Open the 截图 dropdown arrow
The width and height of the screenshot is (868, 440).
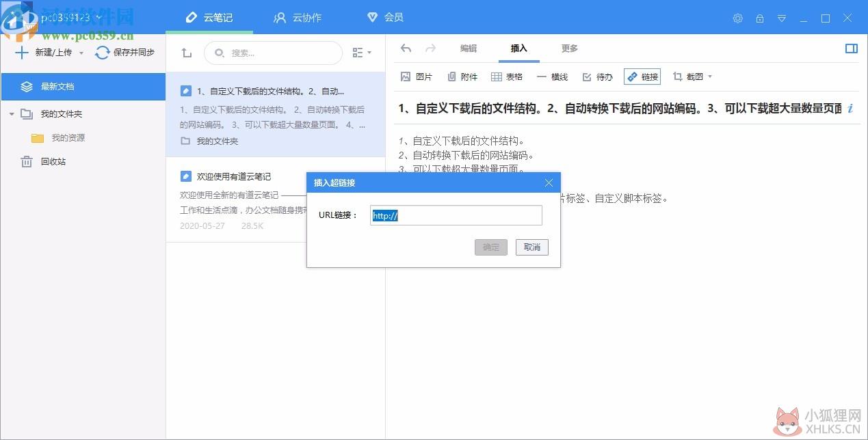709,77
